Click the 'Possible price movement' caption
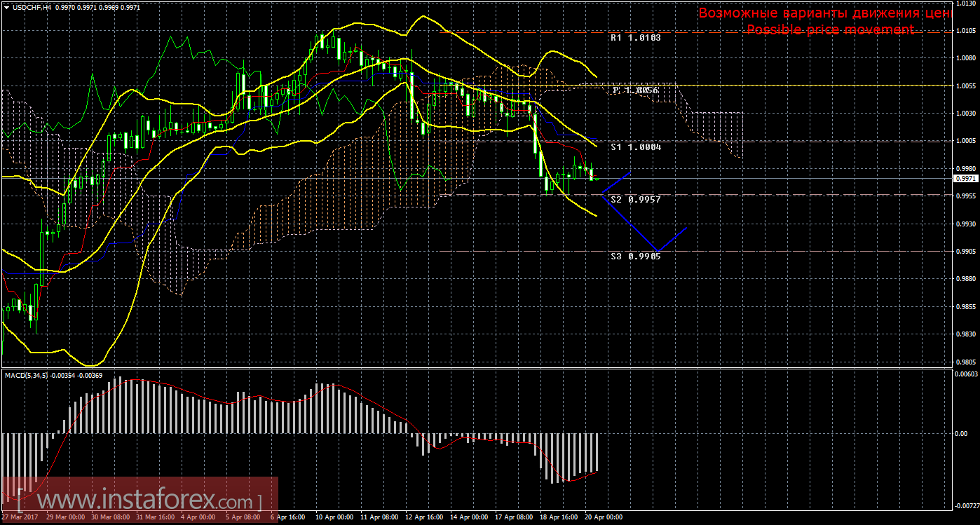 point(830,29)
